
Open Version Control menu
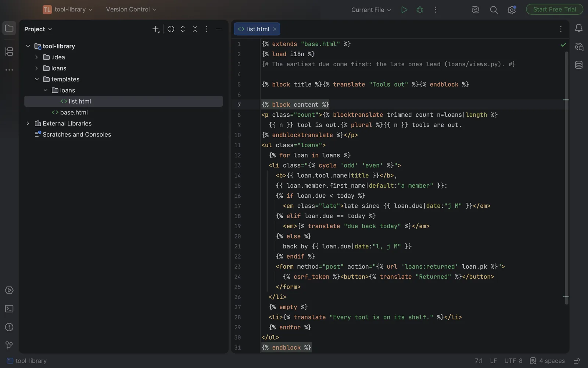131,10
